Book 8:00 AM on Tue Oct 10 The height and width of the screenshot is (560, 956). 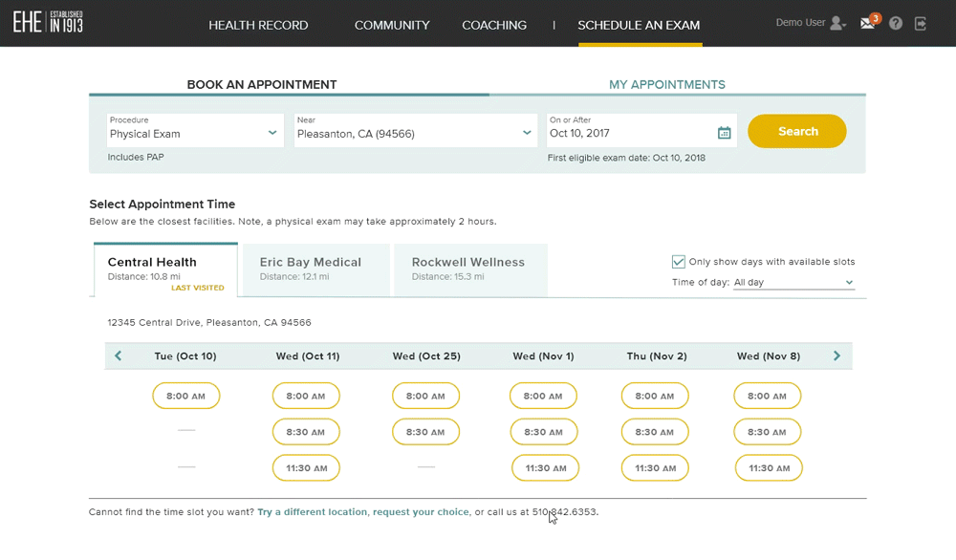pyautogui.click(x=186, y=396)
